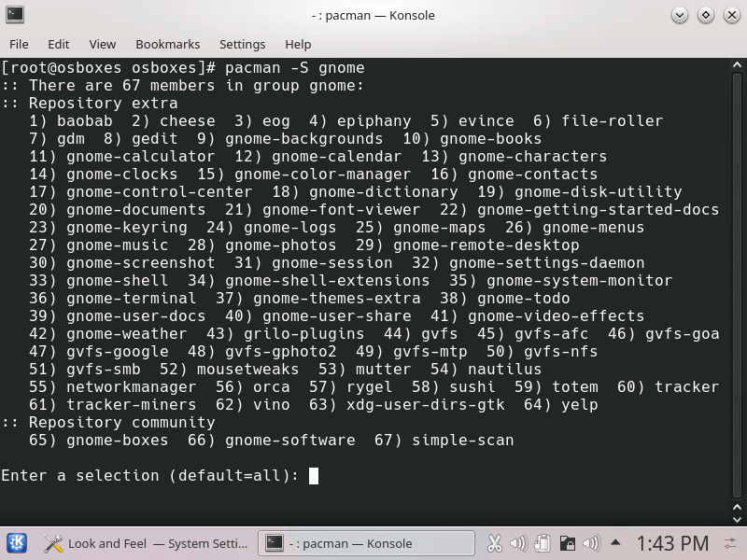The width and height of the screenshot is (747, 560).
Task: Open the Edit menu
Action: pyautogui.click(x=58, y=44)
